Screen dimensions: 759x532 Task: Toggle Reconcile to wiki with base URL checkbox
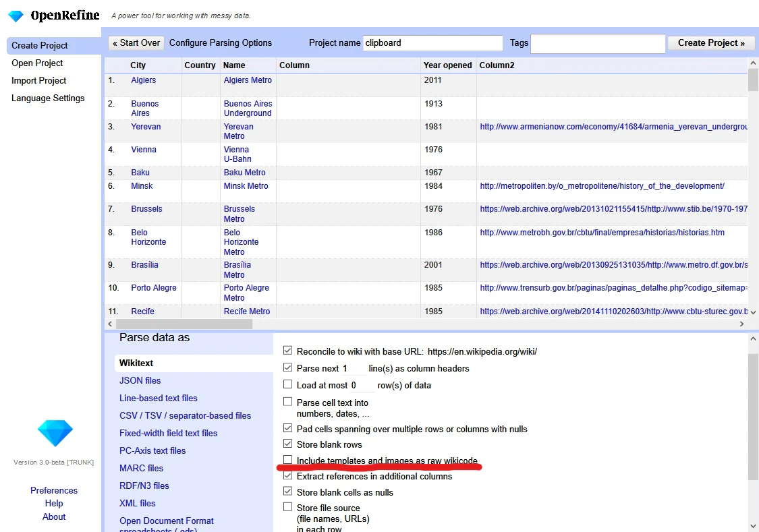coord(287,350)
